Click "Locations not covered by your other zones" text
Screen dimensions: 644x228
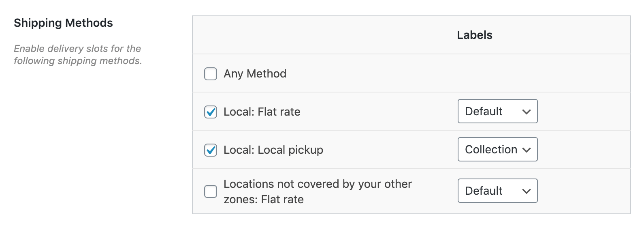[317, 184]
